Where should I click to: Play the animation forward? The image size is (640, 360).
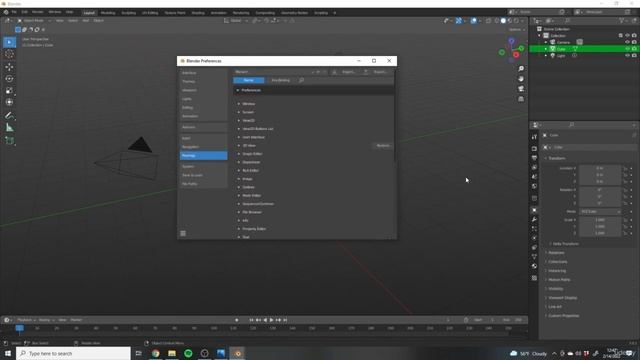(271, 320)
